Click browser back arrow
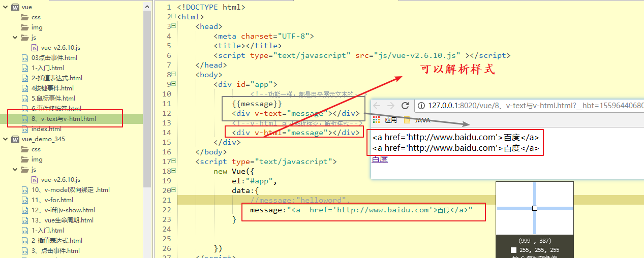This screenshot has width=644, height=258. (377, 106)
